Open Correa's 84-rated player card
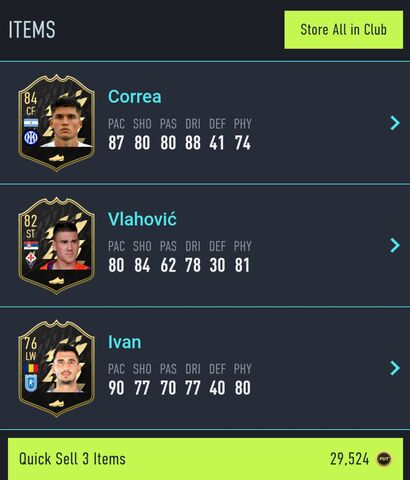Screen dimensions: 410x480 [56, 123]
